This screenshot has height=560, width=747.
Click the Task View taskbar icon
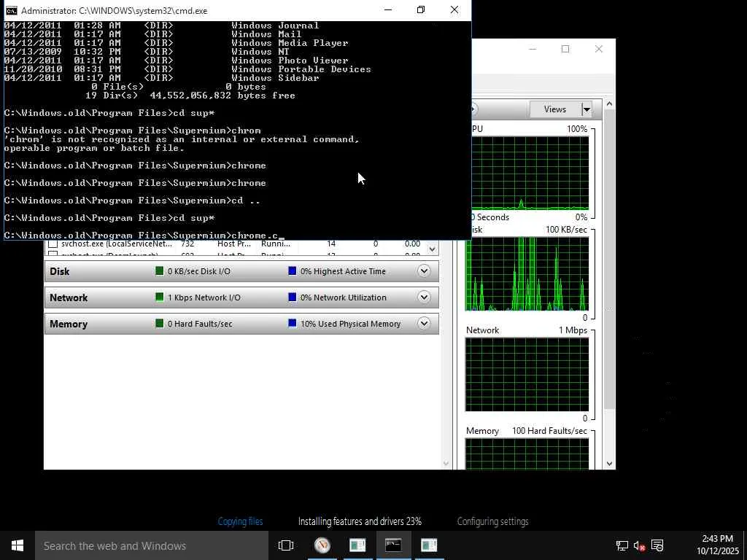tap(286, 545)
